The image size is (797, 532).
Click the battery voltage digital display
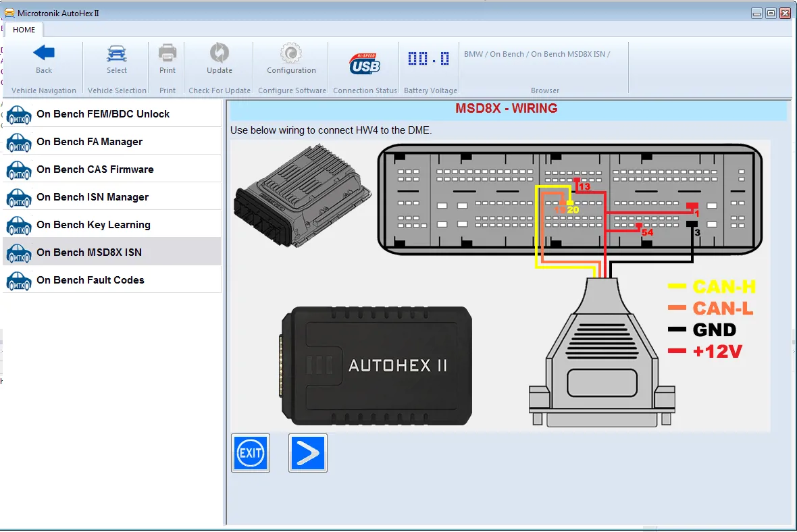click(429, 59)
